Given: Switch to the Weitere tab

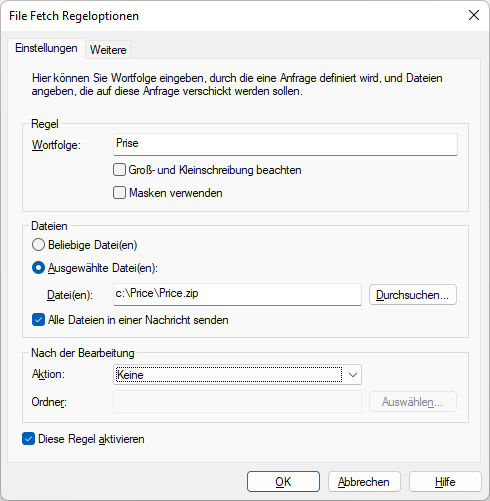Looking at the screenshot, I should coord(108,50).
